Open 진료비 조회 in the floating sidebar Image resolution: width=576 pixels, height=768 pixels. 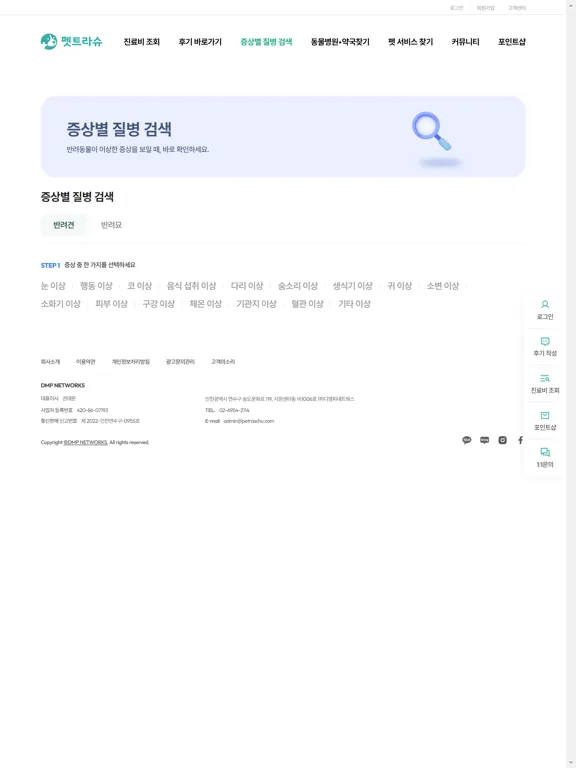[x=545, y=384]
